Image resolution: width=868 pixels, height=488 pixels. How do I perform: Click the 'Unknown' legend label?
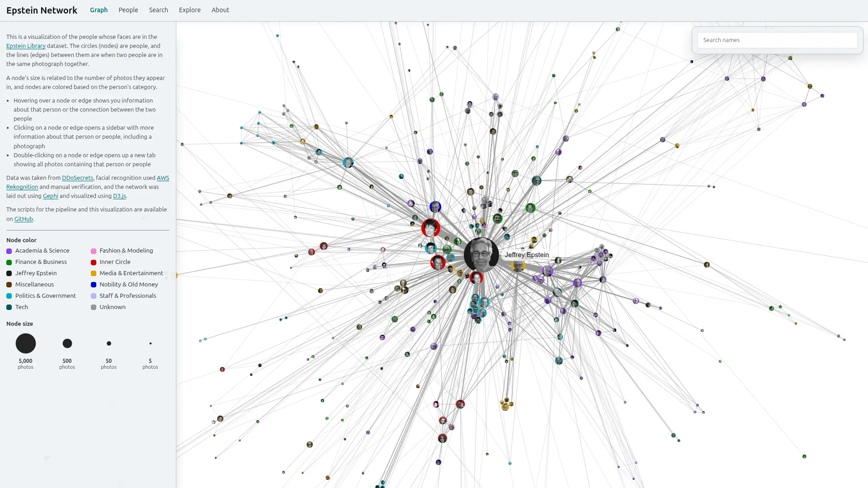(x=113, y=307)
